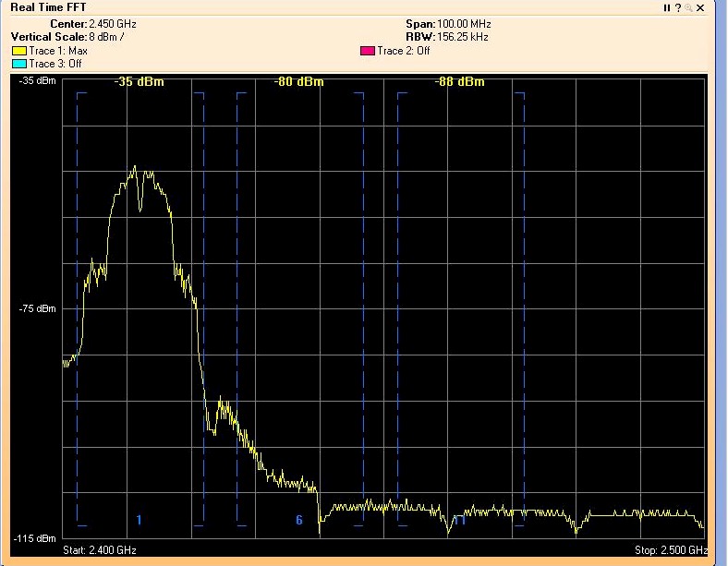Click the 'Trace 2: Off' label
This screenshot has width=728, height=566.
pos(404,51)
